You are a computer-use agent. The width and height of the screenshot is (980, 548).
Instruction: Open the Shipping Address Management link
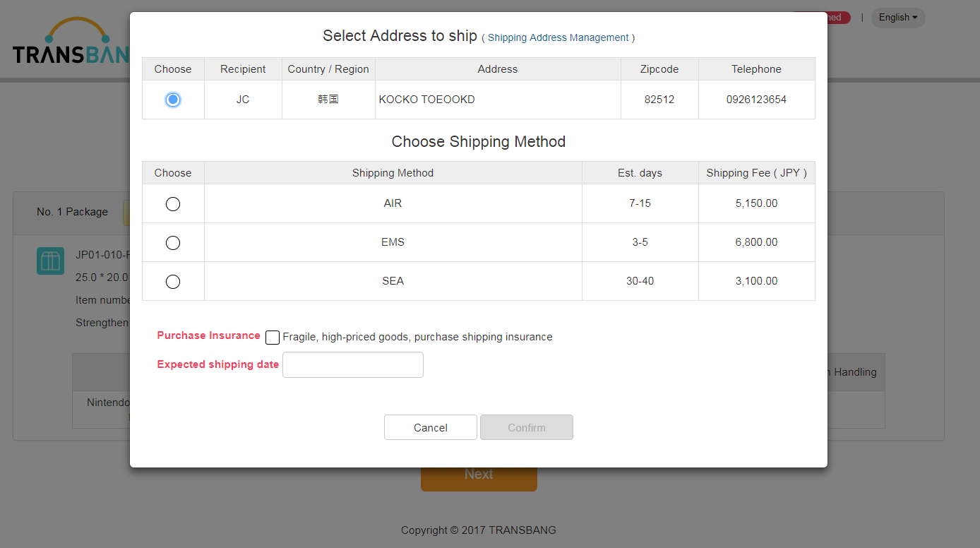click(558, 37)
